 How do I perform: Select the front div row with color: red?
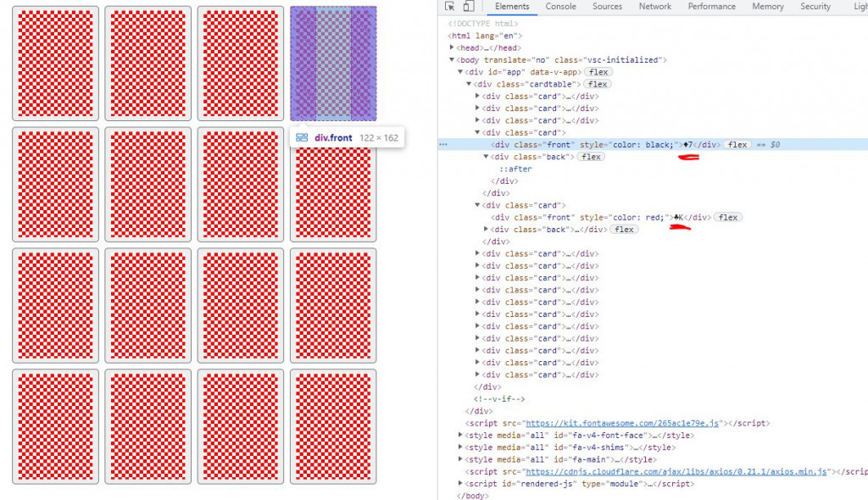pyautogui.click(x=653, y=217)
